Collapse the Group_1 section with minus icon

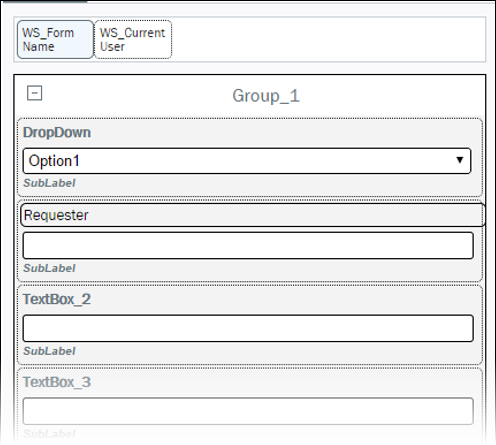click(x=34, y=93)
